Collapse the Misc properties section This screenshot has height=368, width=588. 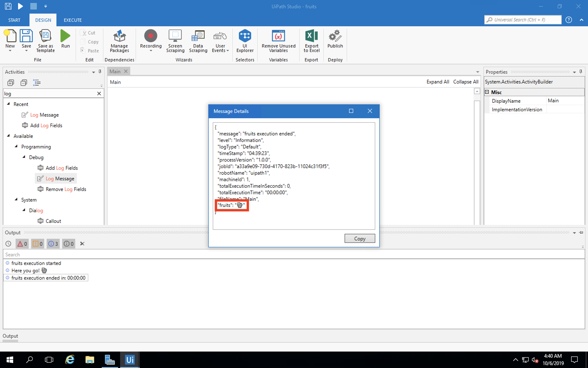(x=487, y=92)
